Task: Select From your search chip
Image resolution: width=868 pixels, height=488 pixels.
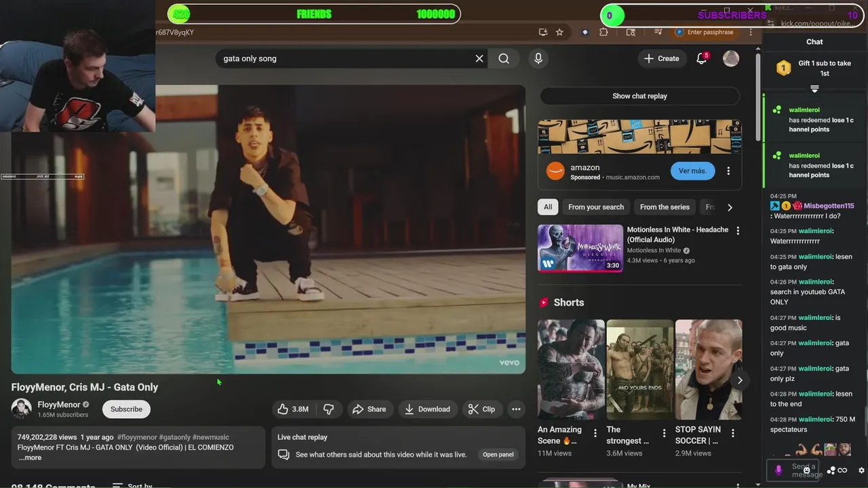Action: [595, 207]
